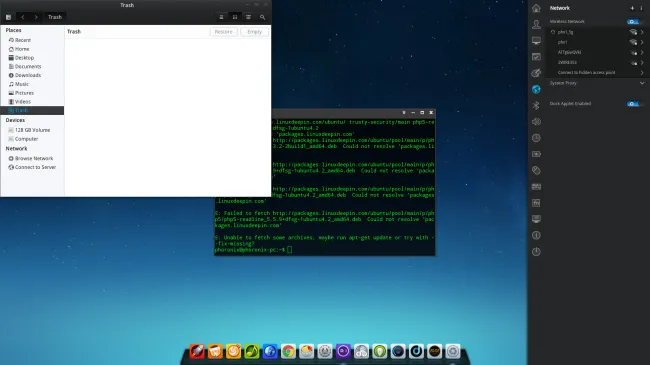650x365 pixels.
Task: Launch the rocket launcher icon in dock
Action: tap(197, 351)
